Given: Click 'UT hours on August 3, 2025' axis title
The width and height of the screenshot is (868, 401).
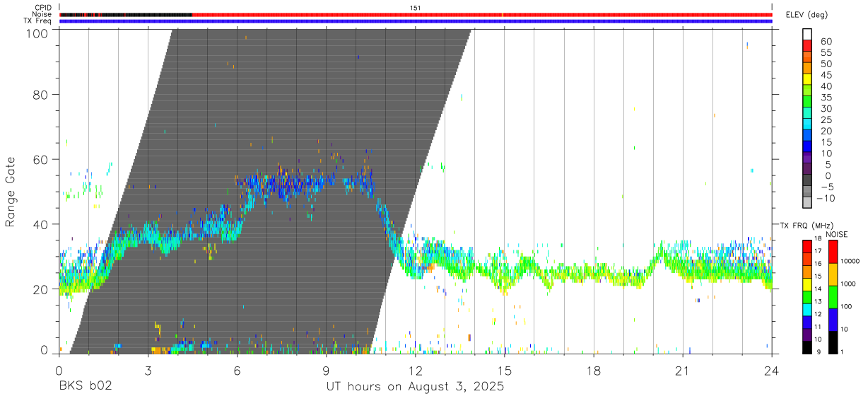Looking at the screenshot, I should (x=415, y=387).
